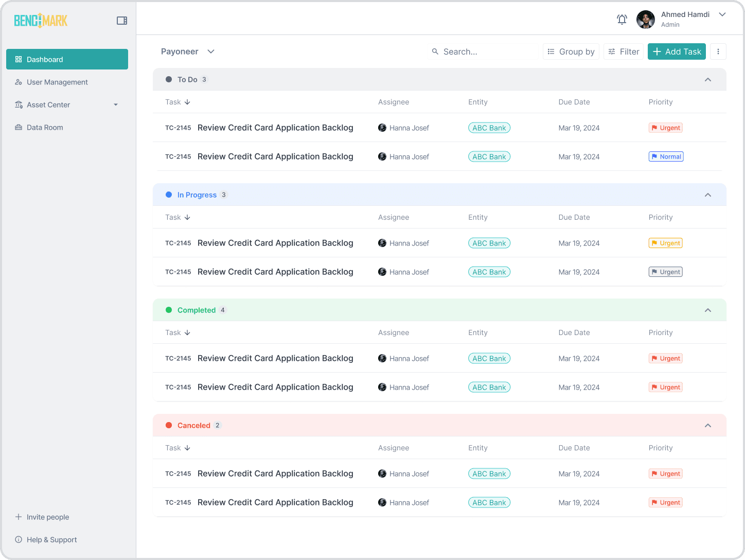Click the To Do status dot
The height and width of the screenshot is (560, 745).
pos(169,79)
